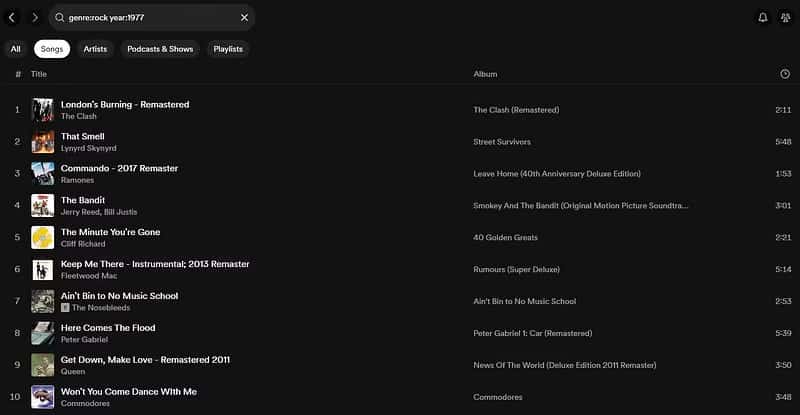
Task: Go back with the left arrow
Action: [12, 17]
